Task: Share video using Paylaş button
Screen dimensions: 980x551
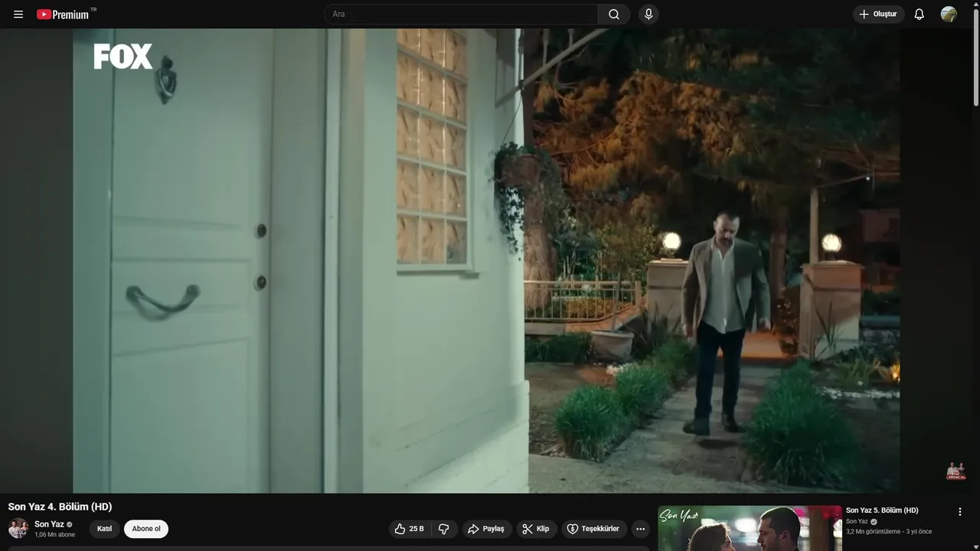Action: [x=486, y=529]
